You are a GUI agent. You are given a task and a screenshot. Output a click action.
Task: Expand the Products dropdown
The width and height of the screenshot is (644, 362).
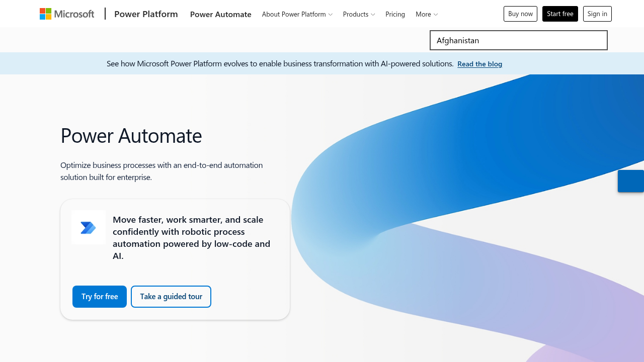(359, 14)
